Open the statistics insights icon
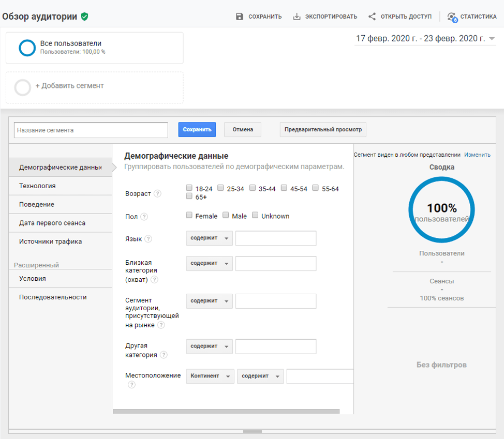 [x=452, y=17]
